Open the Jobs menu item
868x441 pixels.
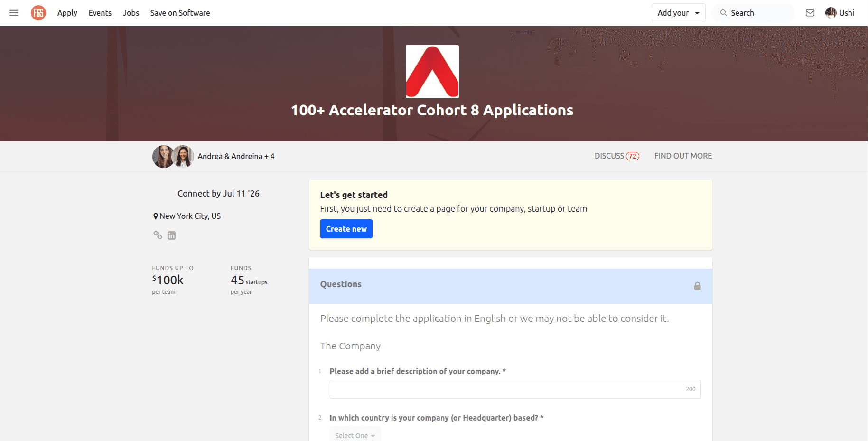131,13
